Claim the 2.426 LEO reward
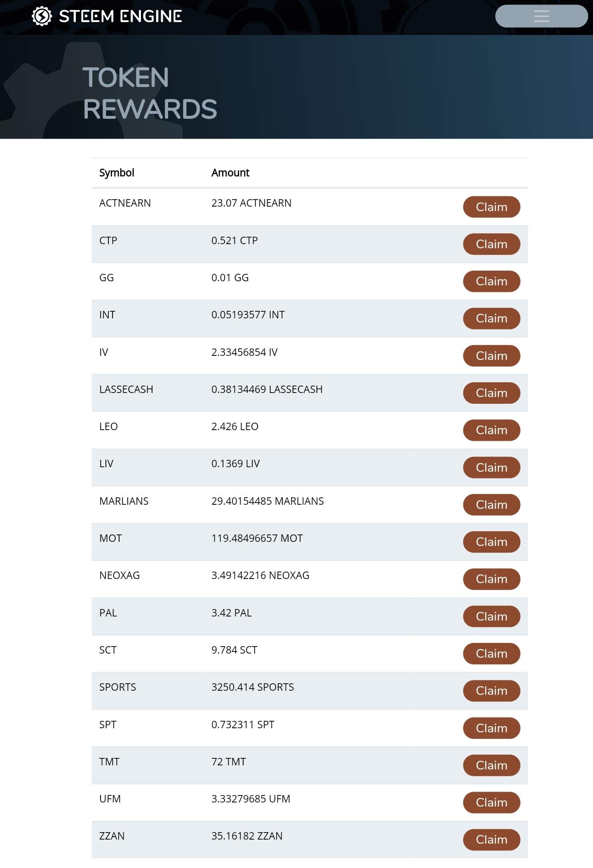 pyautogui.click(x=491, y=430)
